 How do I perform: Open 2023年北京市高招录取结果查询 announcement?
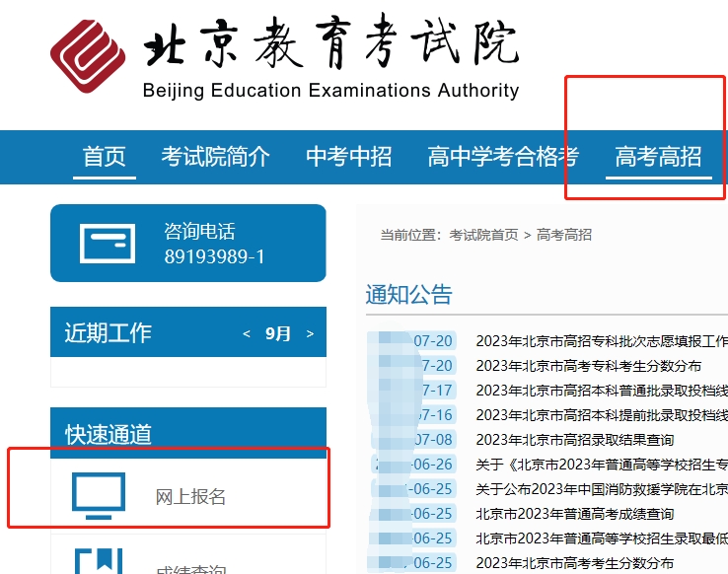(574, 440)
